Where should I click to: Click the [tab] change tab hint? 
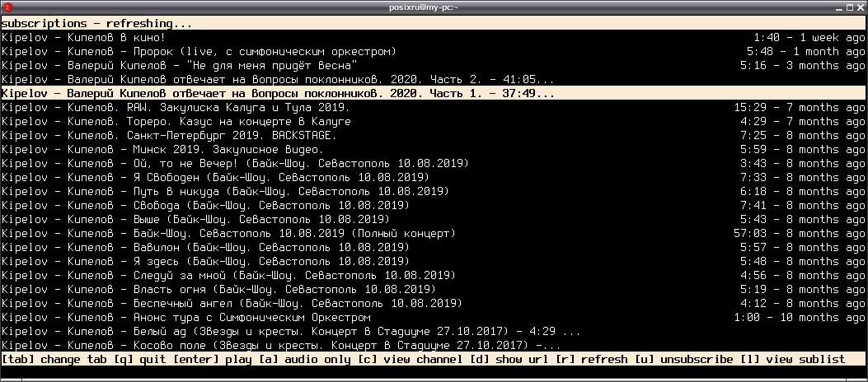point(54,359)
